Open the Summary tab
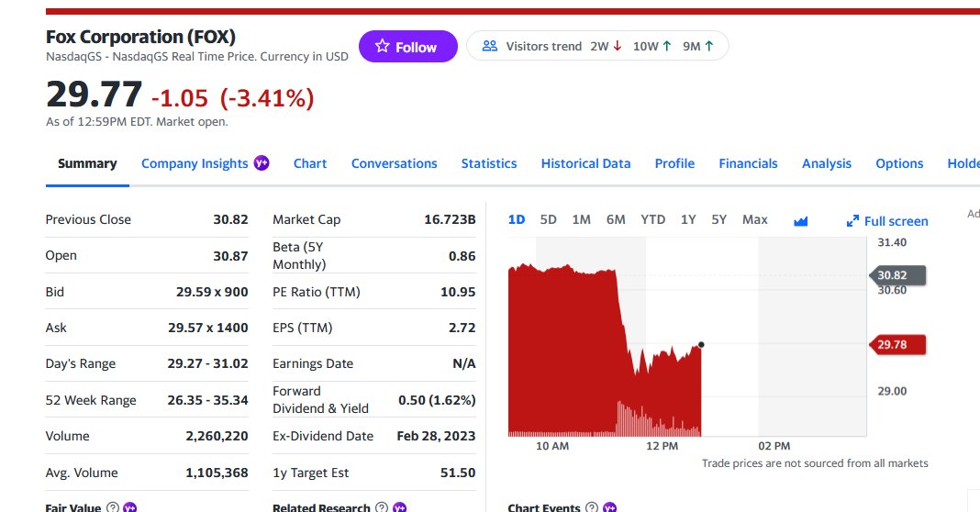This screenshot has width=980, height=512. coord(87,164)
